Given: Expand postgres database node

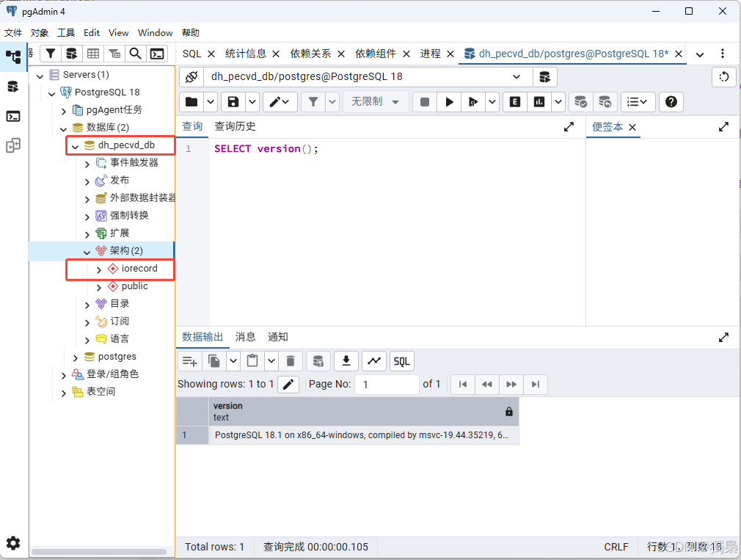Looking at the screenshot, I should (75, 357).
